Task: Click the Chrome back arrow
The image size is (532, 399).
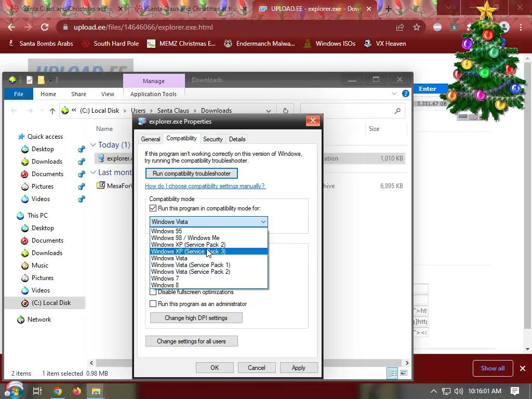Action: point(11,27)
